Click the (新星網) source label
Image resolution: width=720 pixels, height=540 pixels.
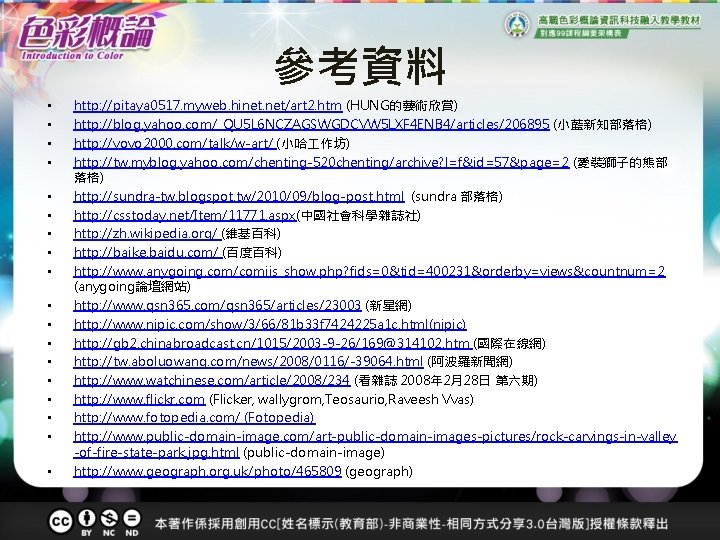click(388, 305)
